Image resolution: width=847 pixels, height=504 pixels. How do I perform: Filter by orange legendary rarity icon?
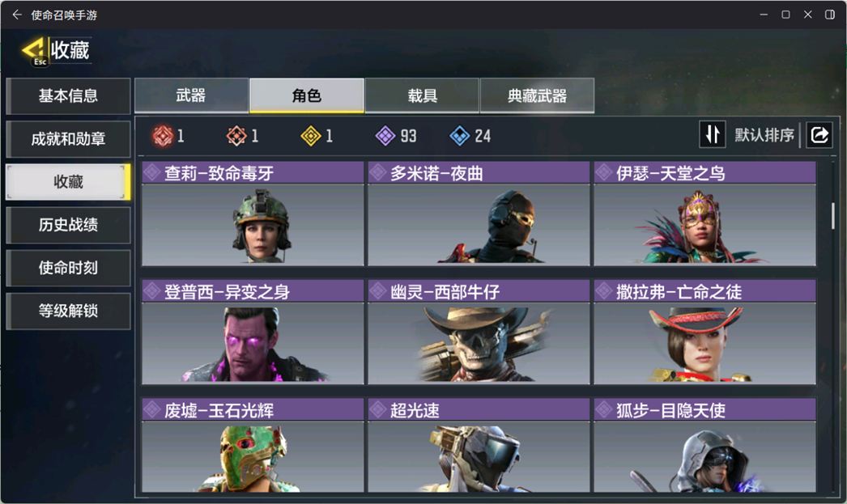click(x=236, y=136)
